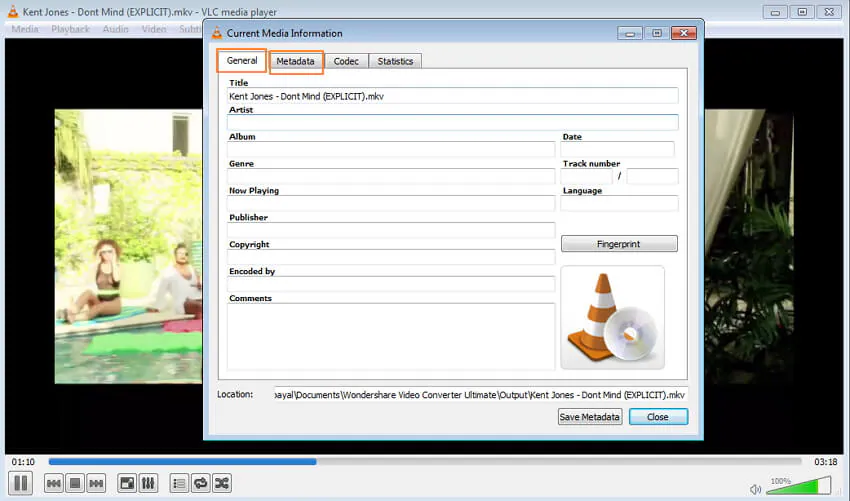850x501 pixels.
Task: Switch to the Metadata tab
Action: pos(295,61)
